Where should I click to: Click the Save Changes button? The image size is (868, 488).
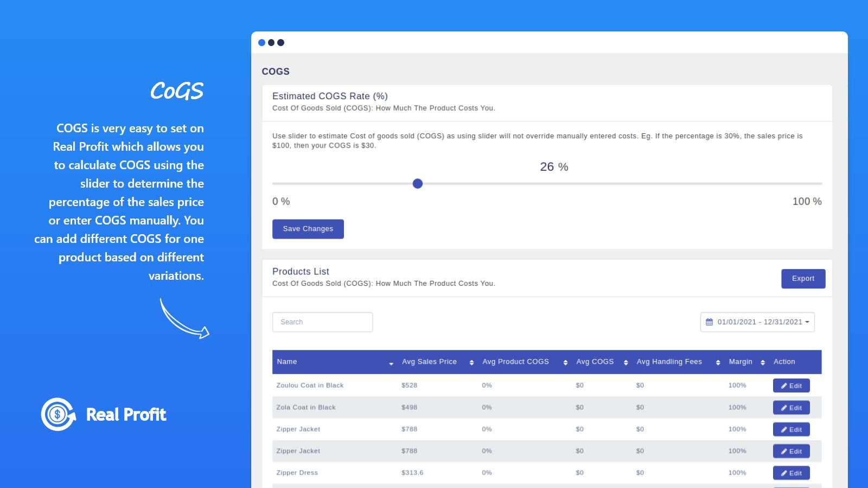(308, 229)
